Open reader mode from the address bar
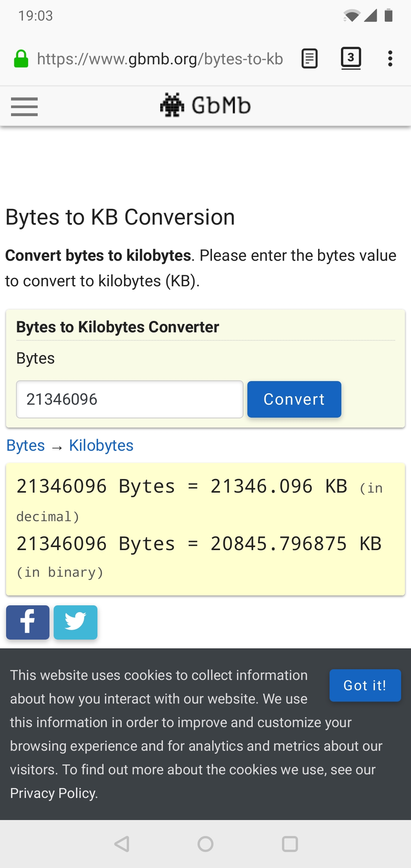Viewport: 411px width, 868px height. pos(309,59)
